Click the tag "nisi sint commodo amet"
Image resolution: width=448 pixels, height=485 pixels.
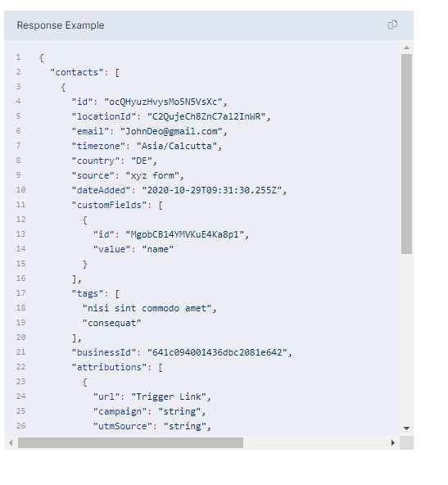point(147,308)
